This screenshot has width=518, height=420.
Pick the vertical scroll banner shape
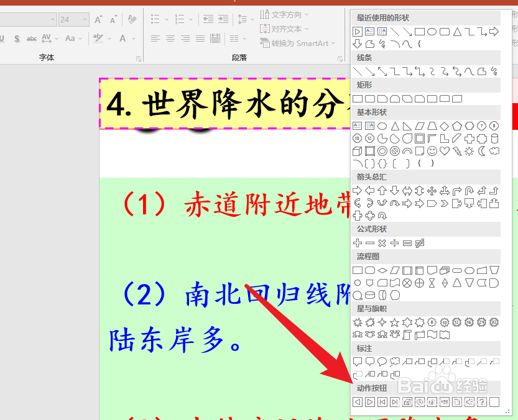click(407, 335)
